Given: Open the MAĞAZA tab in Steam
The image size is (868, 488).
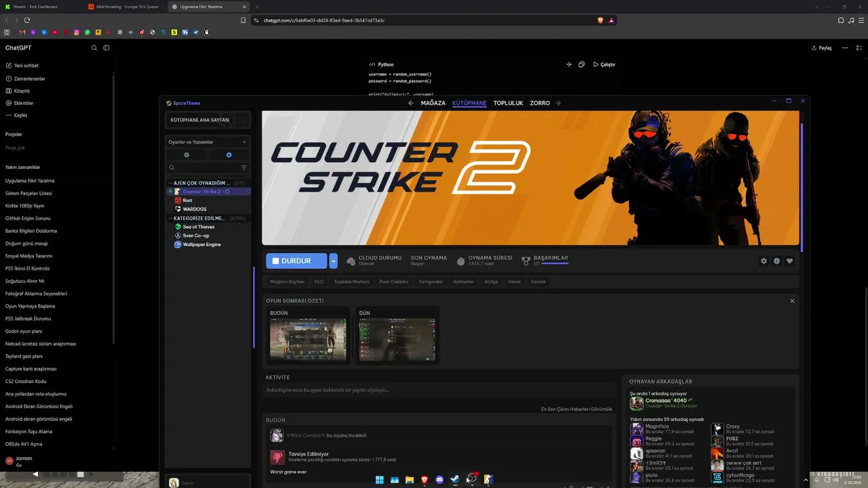Looking at the screenshot, I should [x=433, y=103].
